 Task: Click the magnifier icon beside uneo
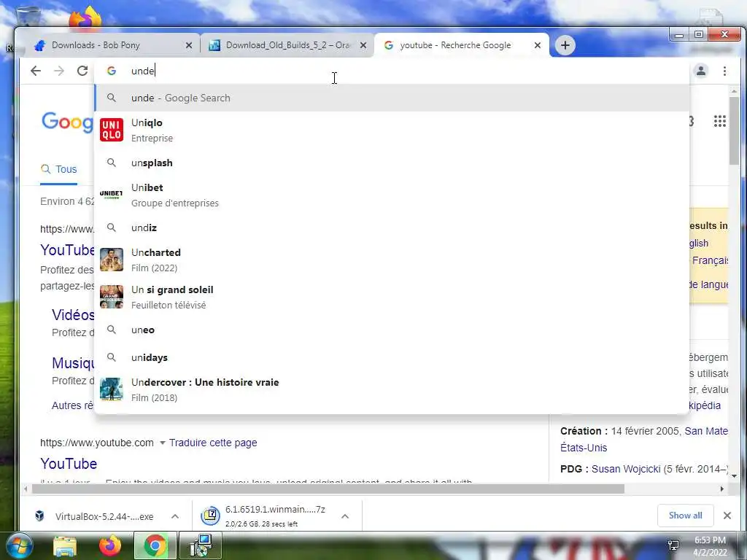pyautogui.click(x=112, y=330)
